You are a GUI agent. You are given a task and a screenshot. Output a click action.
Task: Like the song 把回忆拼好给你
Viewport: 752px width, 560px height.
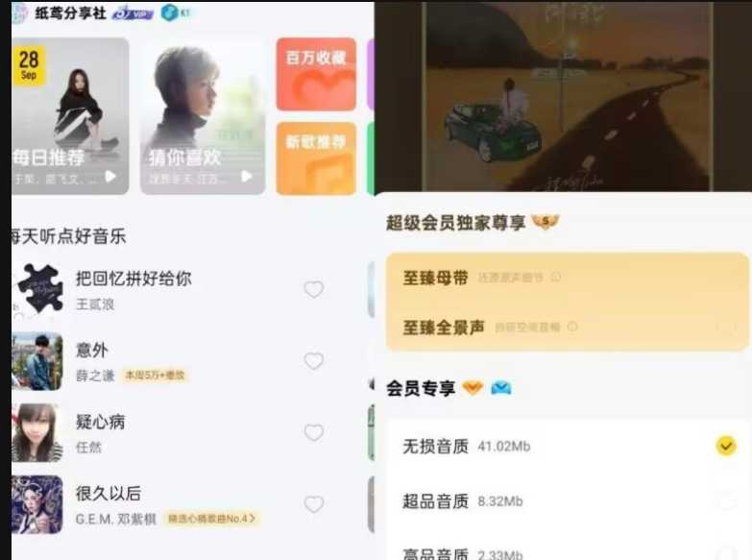[x=314, y=289]
